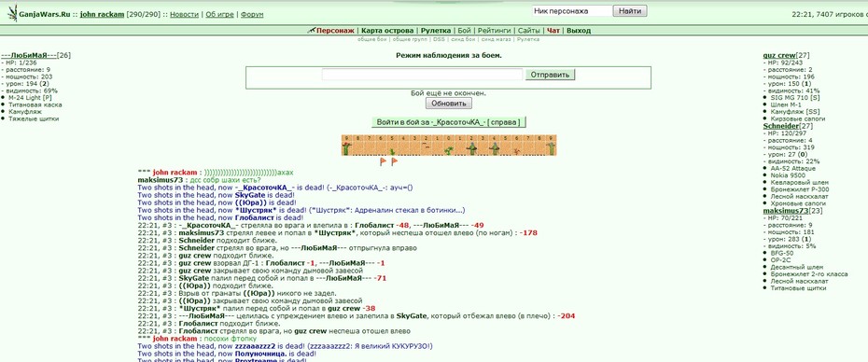Click OP-2C item entry
This screenshot has width=868, height=362.
tap(780, 260)
